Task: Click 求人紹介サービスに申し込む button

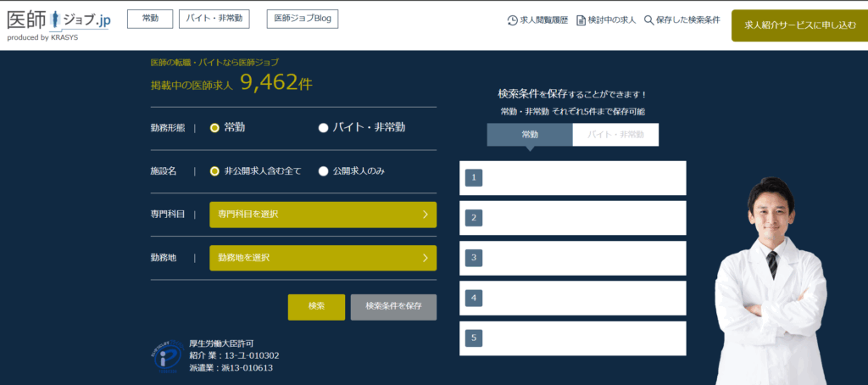Action: tap(794, 25)
